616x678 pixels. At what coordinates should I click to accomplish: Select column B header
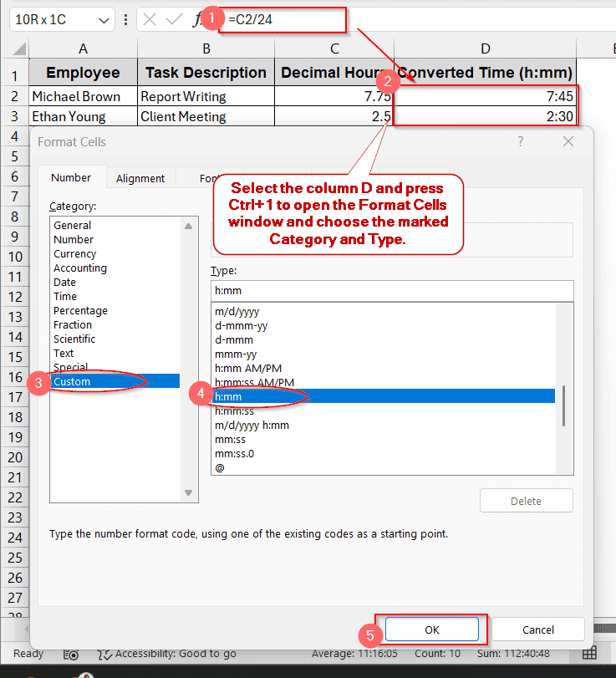click(206, 48)
